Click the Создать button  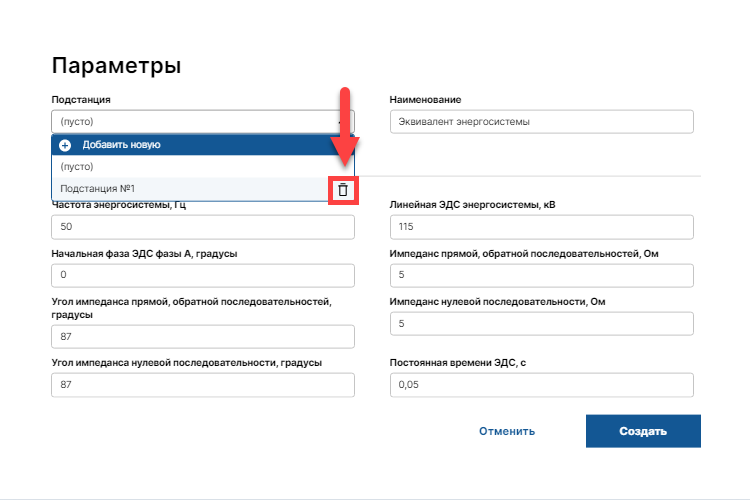tap(642, 431)
